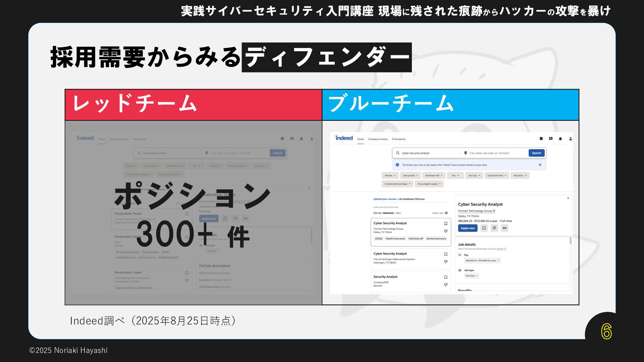This screenshot has width=644, height=362.
Task: Bookmark the City of Harlingen Waterworks job card
Action: tap(446, 254)
